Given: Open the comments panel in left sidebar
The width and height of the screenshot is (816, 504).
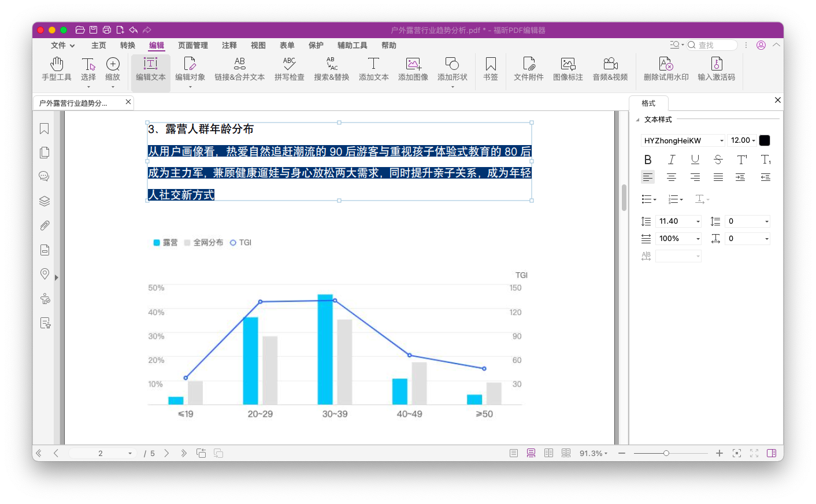Looking at the screenshot, I should 44,176.
